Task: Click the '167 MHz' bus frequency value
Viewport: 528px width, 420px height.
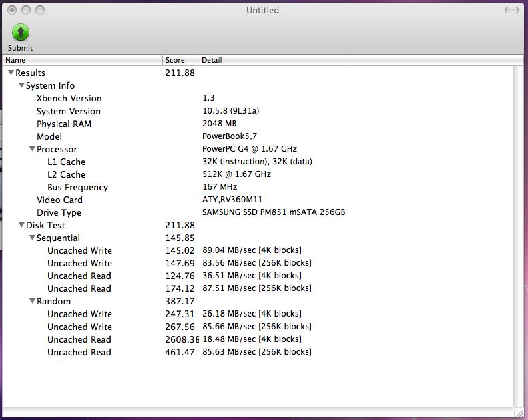Action: pos(220,186)
